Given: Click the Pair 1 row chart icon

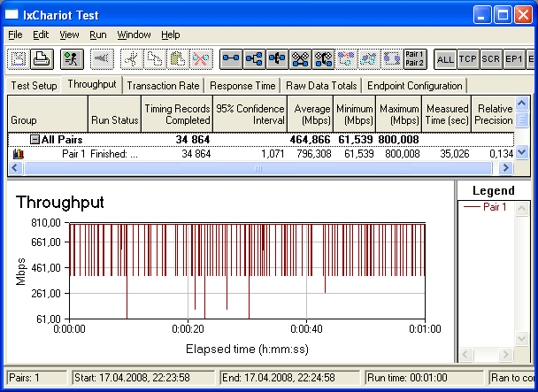Looking at the screenshot, I should (19, 154).
